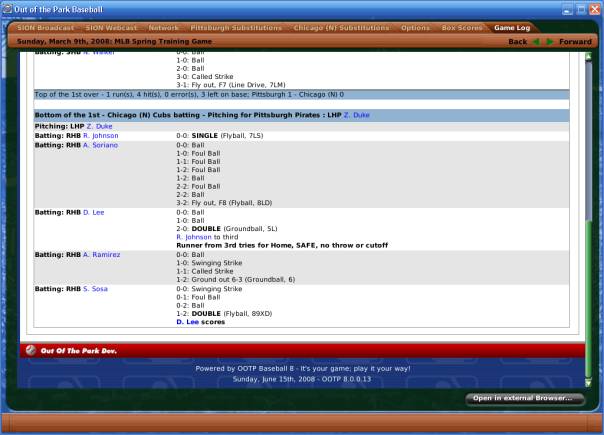
Task: Click 3-1: Fly out, F7 entry
Action: 231,85
